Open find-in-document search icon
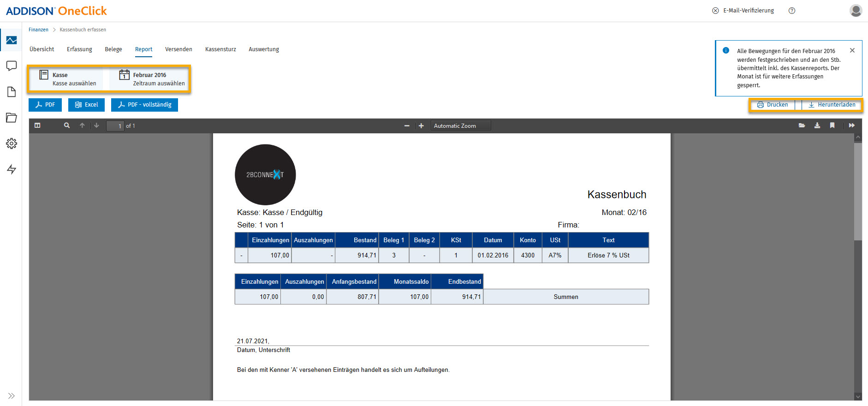This screenshot has height=406, width=868. tap(67, 125)
